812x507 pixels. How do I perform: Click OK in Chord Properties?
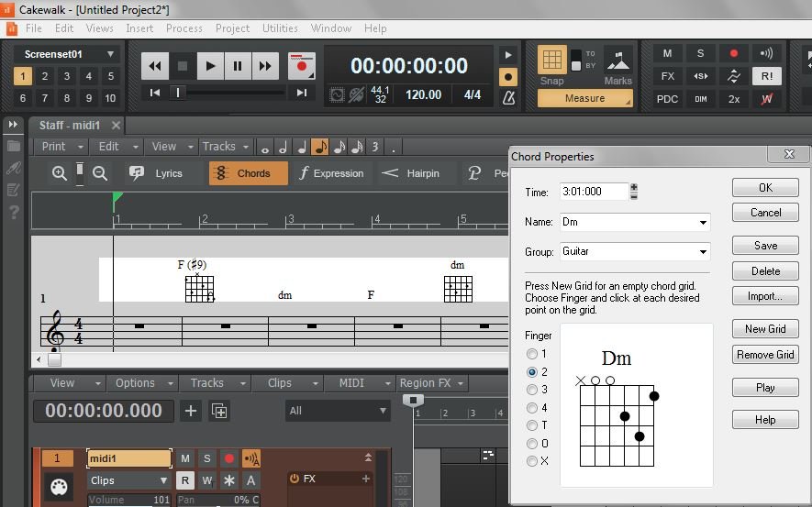coord(765,188)
